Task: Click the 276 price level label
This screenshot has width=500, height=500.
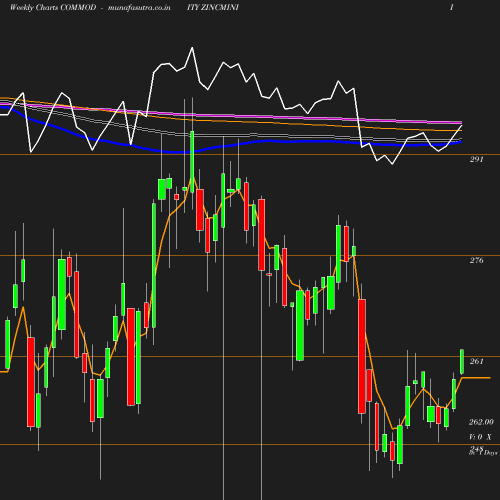Action: (x=477, y=260)
